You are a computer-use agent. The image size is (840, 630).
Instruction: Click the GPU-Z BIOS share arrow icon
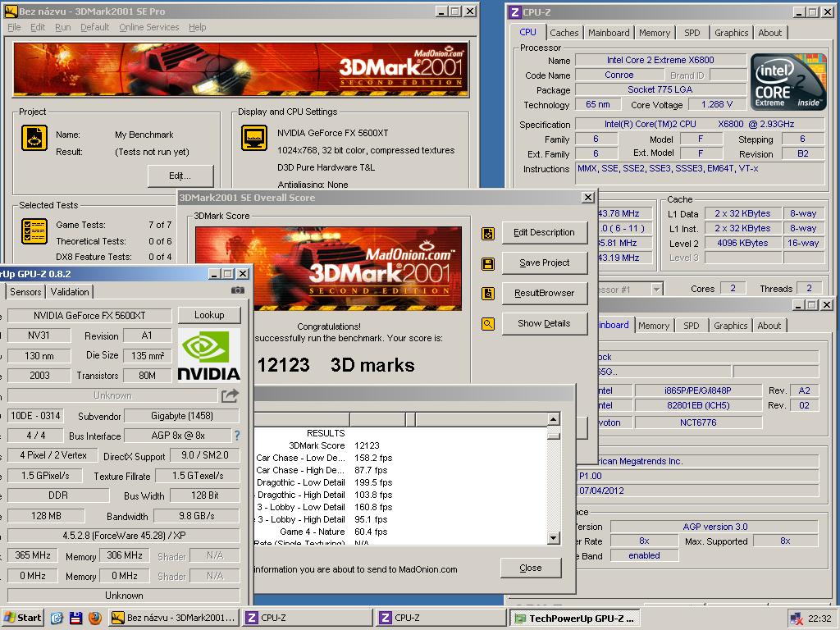click(230, 396)
